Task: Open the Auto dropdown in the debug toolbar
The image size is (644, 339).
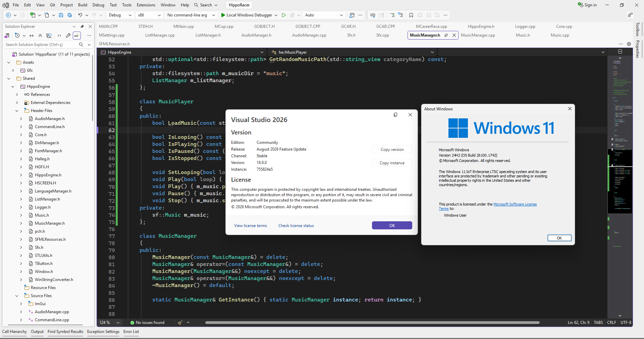Action: click(324, 15)
